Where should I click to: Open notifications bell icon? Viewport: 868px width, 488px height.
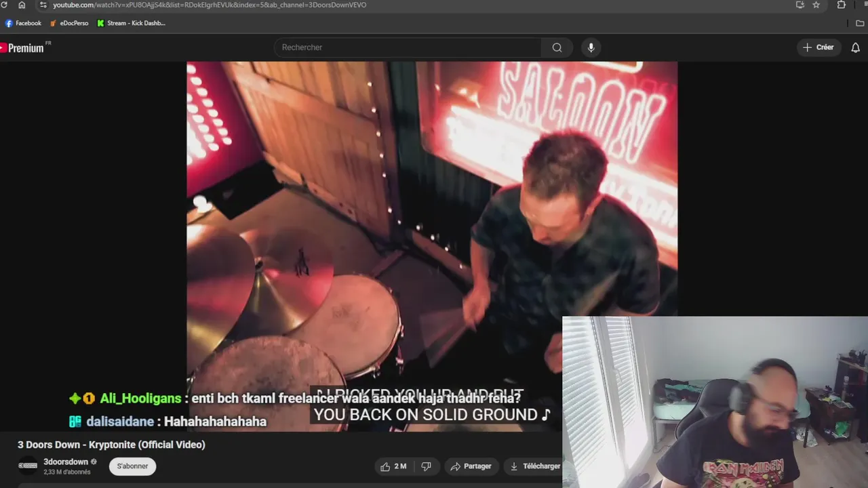pos(856,47)
